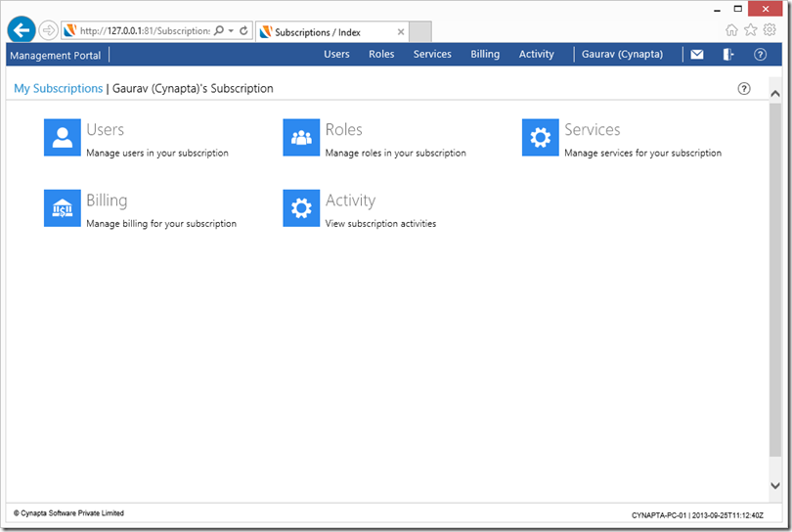This screenshot has height=532, width=792.
Task: Open browser tools gear icon
Action: pyautogui.click(x=770, y=29)
